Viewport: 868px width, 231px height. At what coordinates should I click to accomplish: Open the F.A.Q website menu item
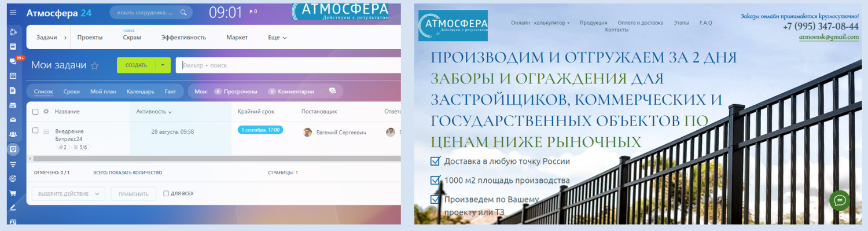click(705, 23)
